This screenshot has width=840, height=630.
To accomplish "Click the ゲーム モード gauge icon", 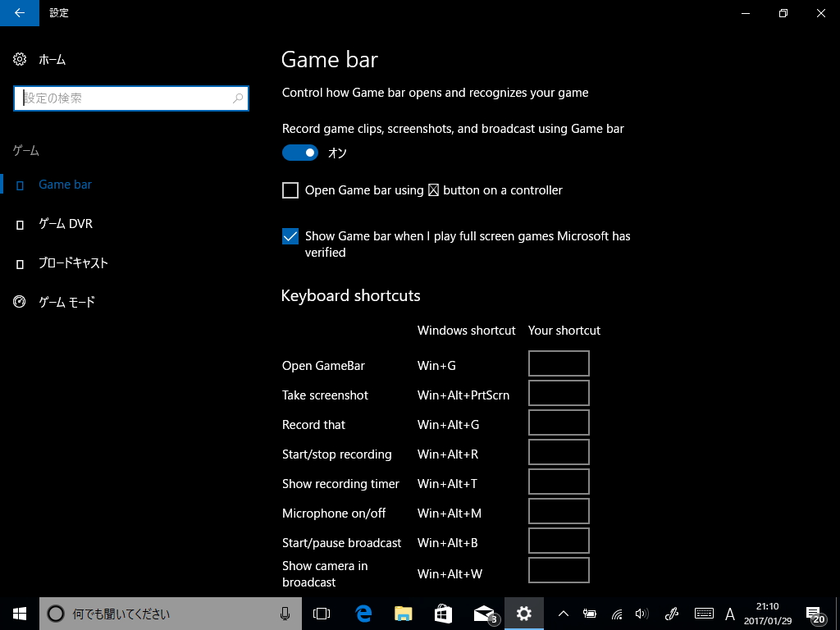I will point(20,302).
